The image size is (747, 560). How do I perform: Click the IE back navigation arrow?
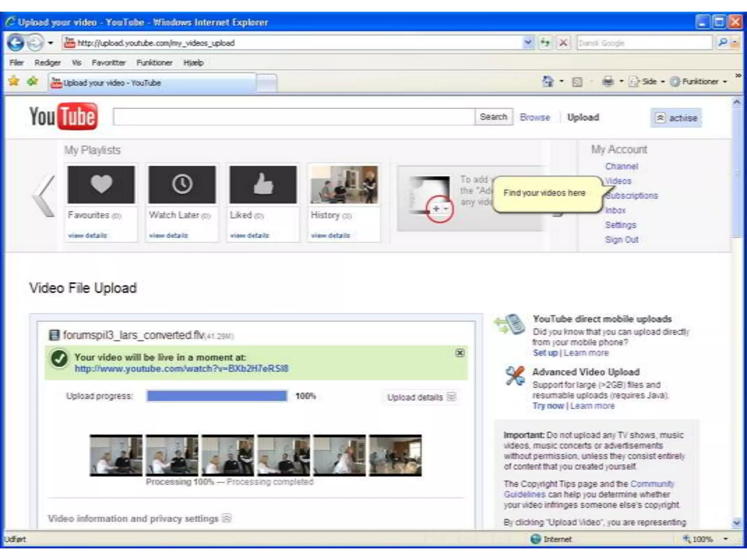(x=15, y=43)
